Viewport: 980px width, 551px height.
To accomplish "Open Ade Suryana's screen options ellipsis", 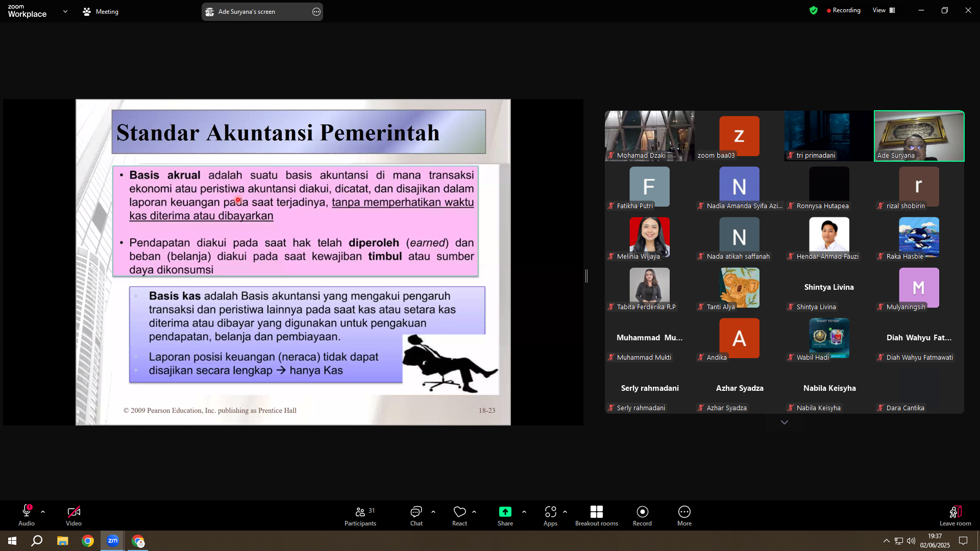I will [x=316, y=12].
